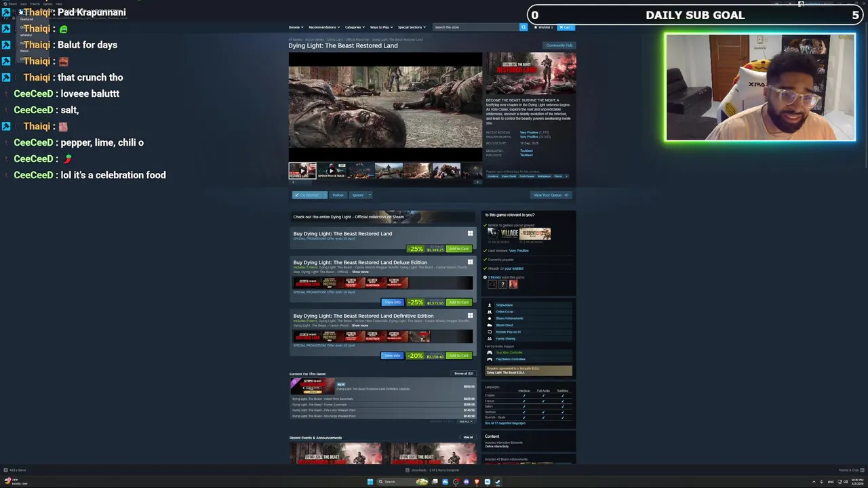Open the Village game thumbnail
868x488 pixels.
point(503,234)
